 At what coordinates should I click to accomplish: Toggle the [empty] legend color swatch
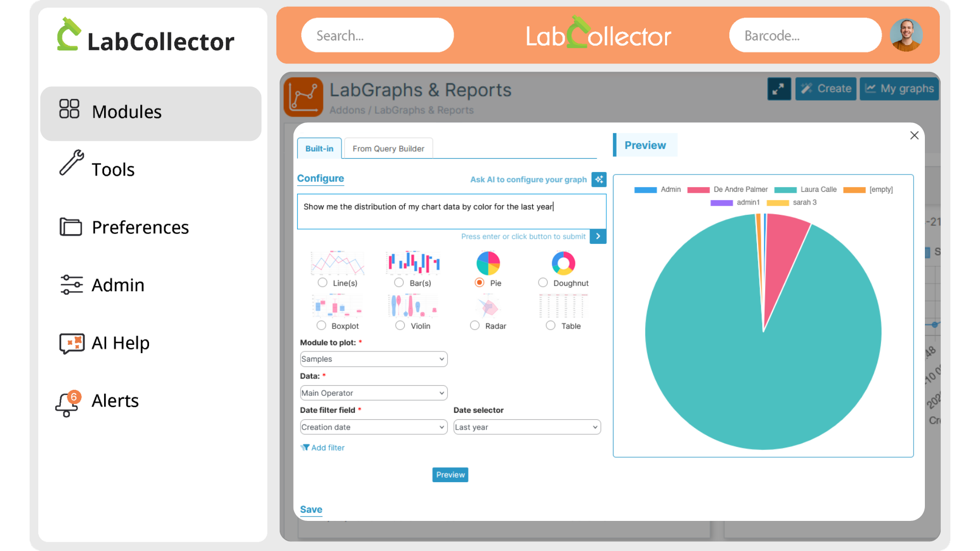pyautogui.click(x=854, y=190)
